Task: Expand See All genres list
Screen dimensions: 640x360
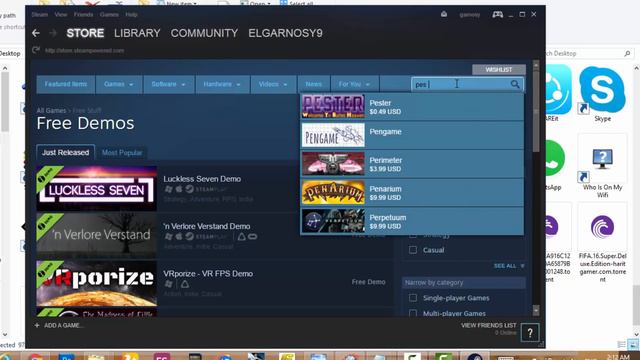Action: point(509,266)
